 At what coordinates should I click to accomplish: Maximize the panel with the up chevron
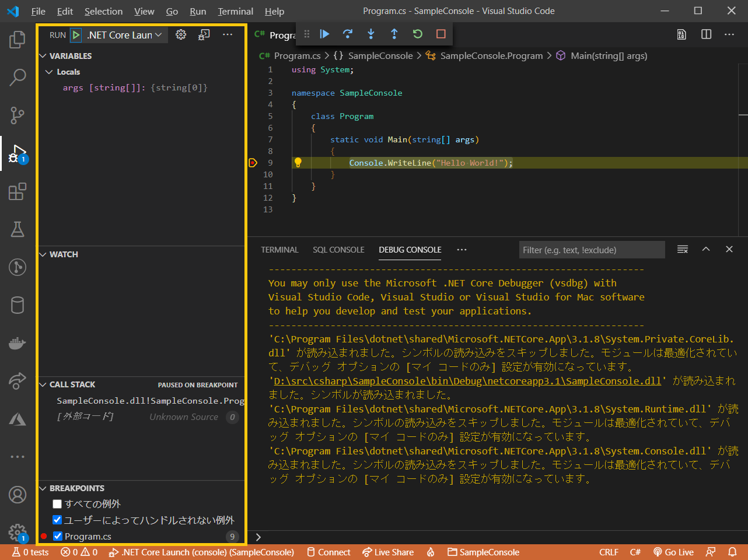[706, 249]
